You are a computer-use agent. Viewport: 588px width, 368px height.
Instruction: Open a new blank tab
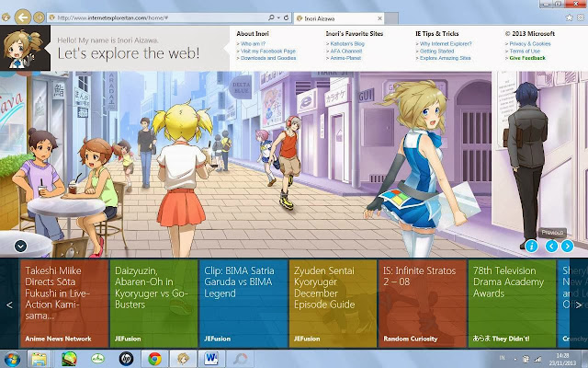[x=391, y=18]
